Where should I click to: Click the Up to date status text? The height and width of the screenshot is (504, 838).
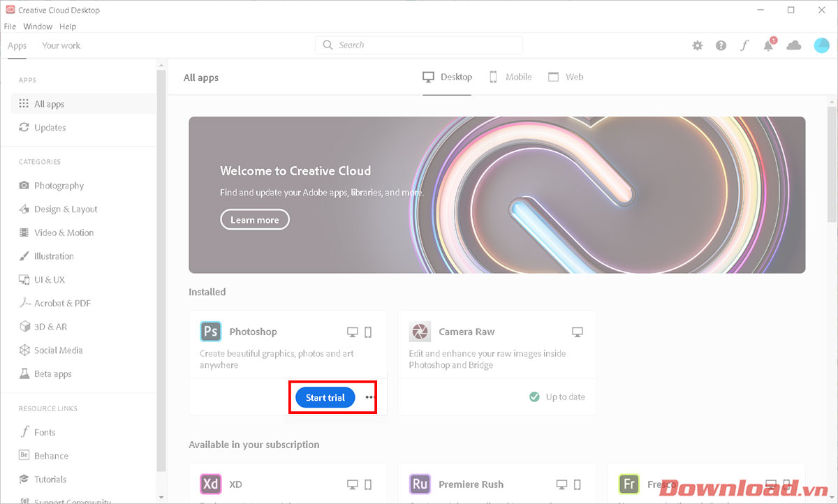point(566,397)
